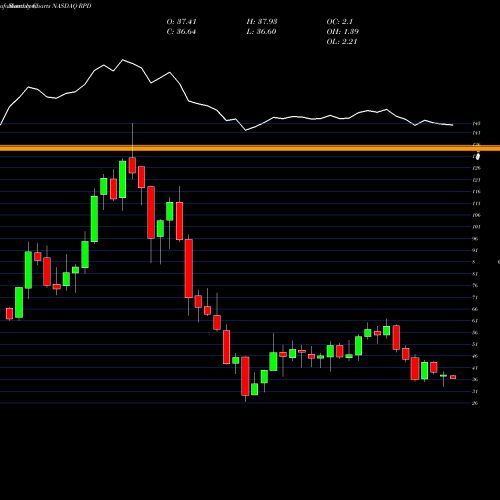500x500 pixels.
Task: Select the 141 price axis label
Action: point(476,133)
